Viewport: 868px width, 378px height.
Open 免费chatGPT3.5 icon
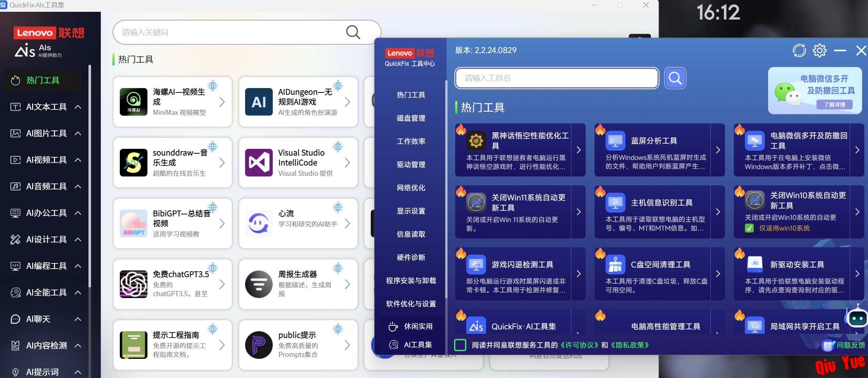pyautogui.click(x=133, y=284)
